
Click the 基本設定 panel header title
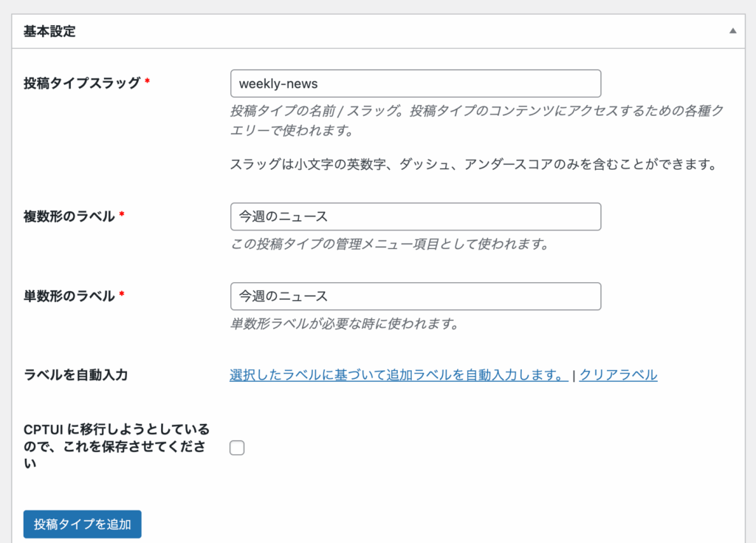49,32
